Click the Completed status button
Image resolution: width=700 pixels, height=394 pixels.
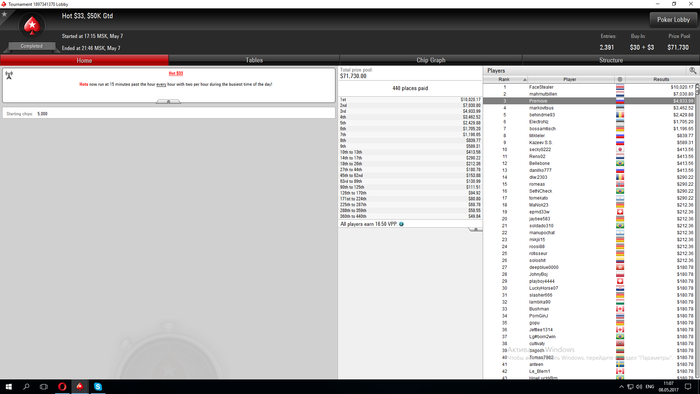(31, 46)
